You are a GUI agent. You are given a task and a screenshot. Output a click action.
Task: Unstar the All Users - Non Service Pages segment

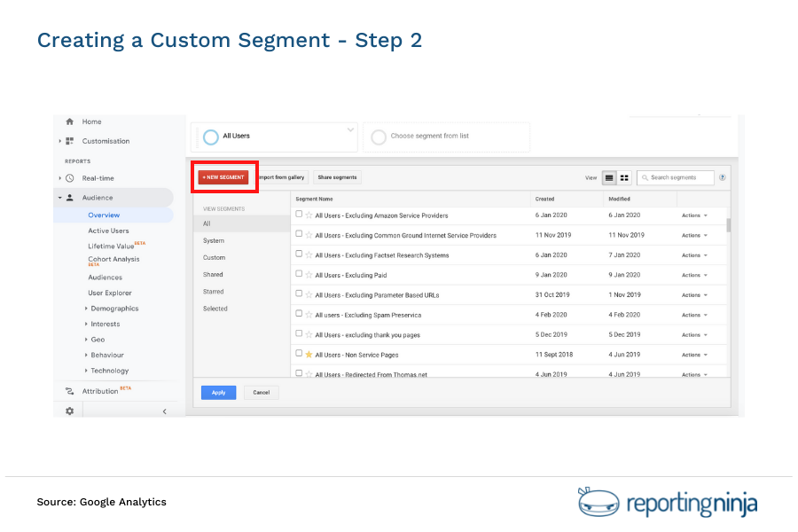pos(309,355)
